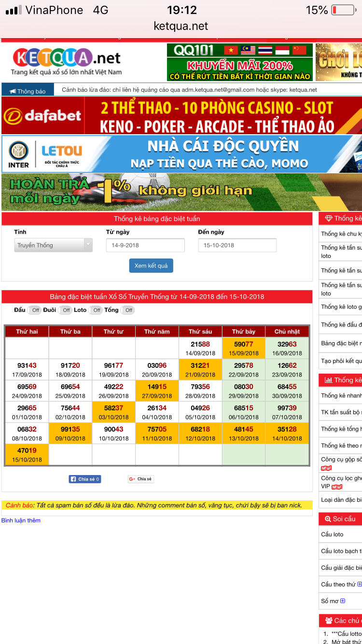Select result 96177 on 19/09/2018
362x644 pixels.
pyautogui.click(x=113, y=369)
